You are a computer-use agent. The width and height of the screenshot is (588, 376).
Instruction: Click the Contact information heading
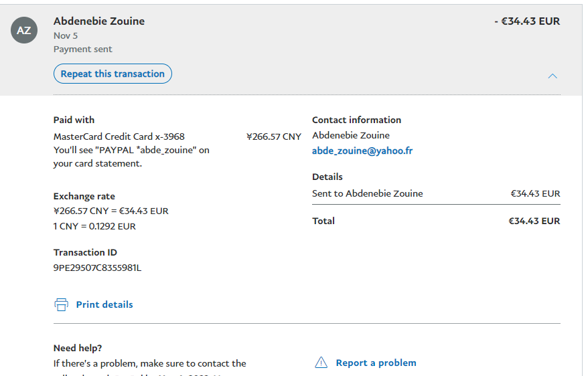(x=356, y=120)
